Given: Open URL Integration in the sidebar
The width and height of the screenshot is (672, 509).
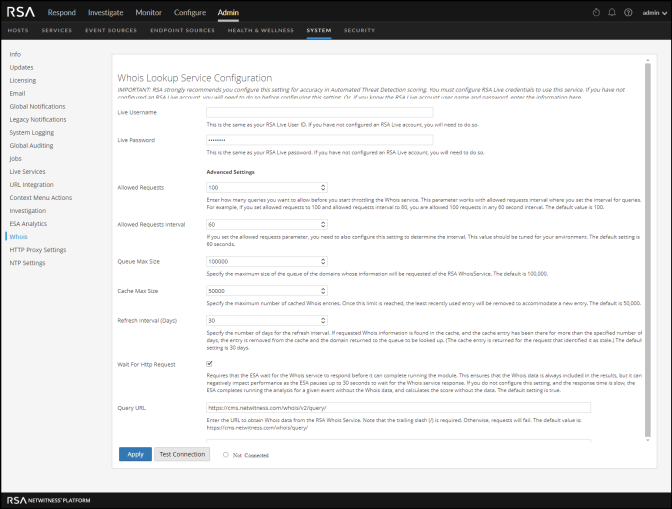Looking at the screenshot, I should (32, 185).
